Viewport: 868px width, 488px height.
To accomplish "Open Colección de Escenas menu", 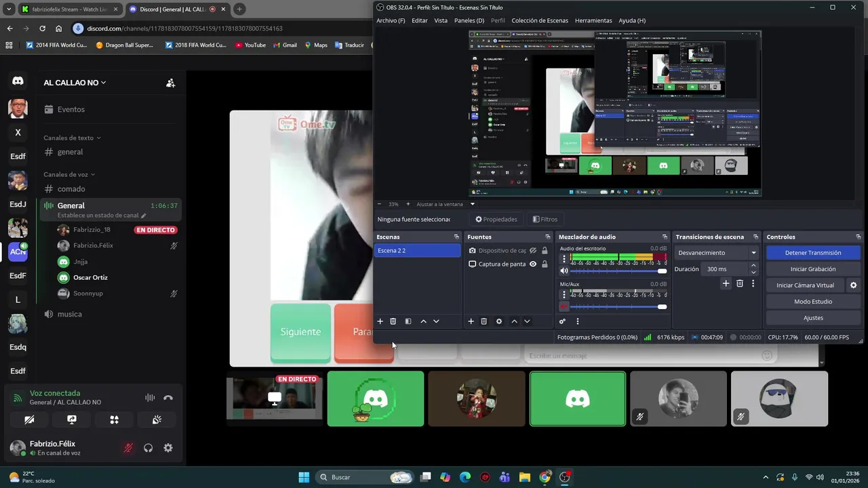I will click(x=540, y=20).
